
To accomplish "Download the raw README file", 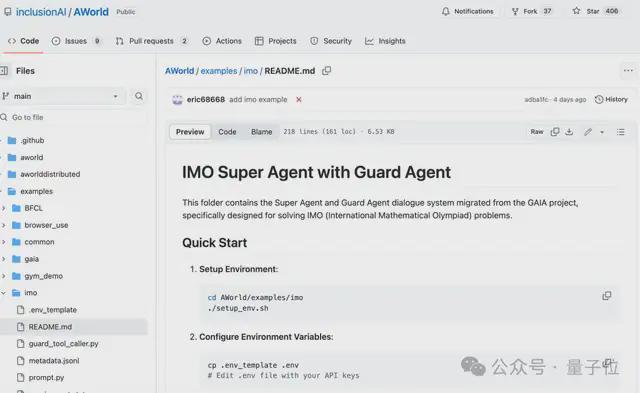I will (569, 132).
